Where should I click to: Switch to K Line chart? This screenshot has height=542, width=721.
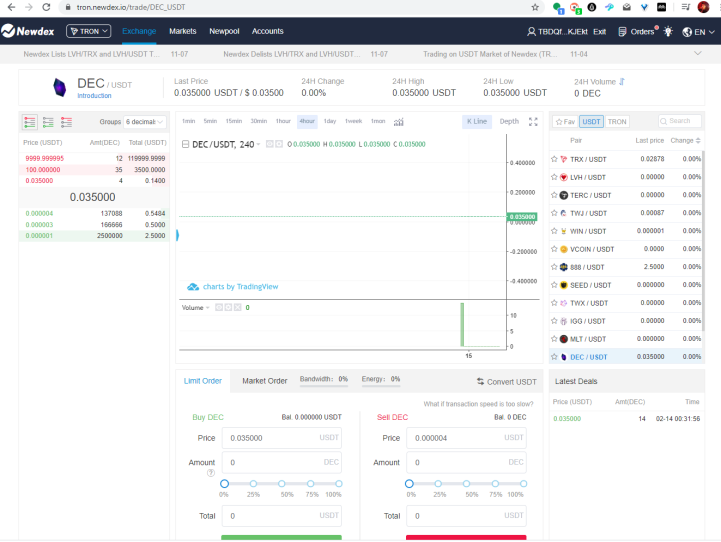pyautogui.click(x=477, y=121)
